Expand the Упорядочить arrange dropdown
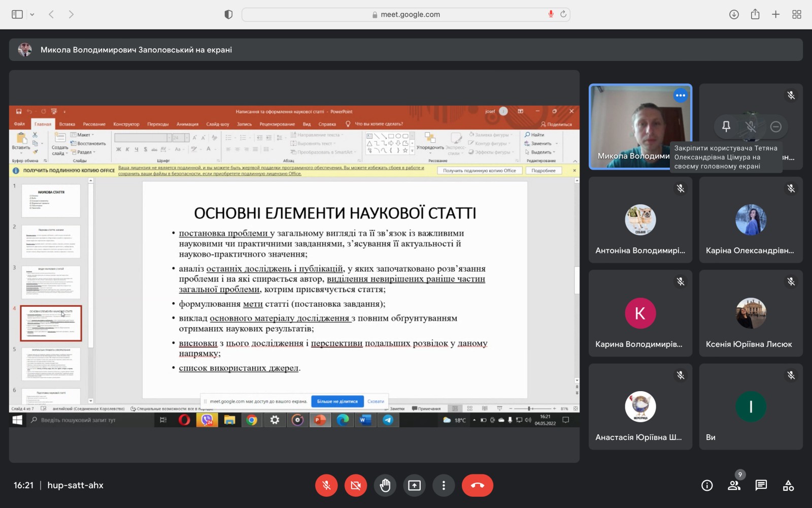812x508 pixels. tap(430, 143)
